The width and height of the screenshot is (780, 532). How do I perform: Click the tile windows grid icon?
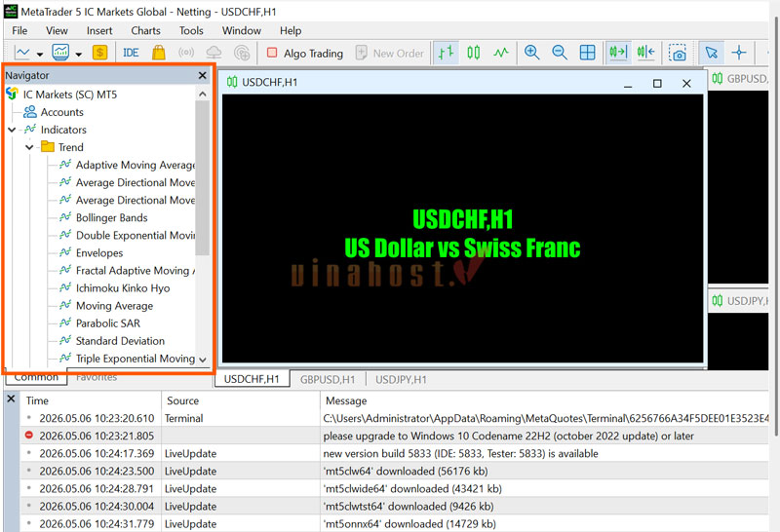coord(588,53)
